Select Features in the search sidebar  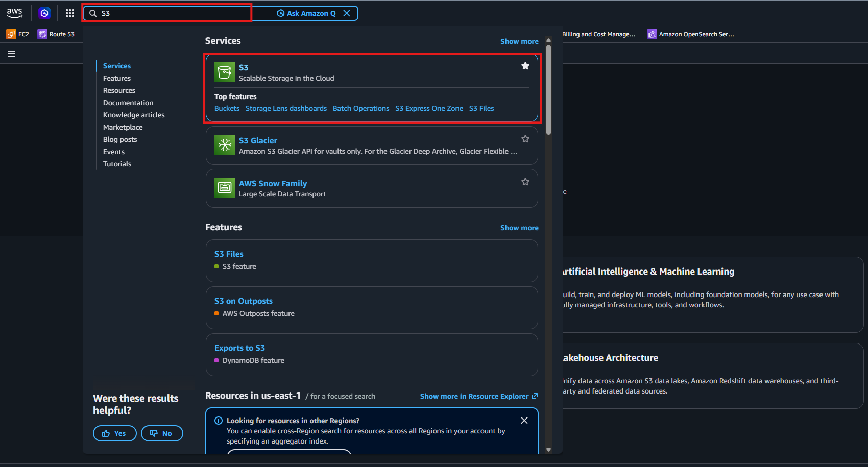tap(117, 78)
